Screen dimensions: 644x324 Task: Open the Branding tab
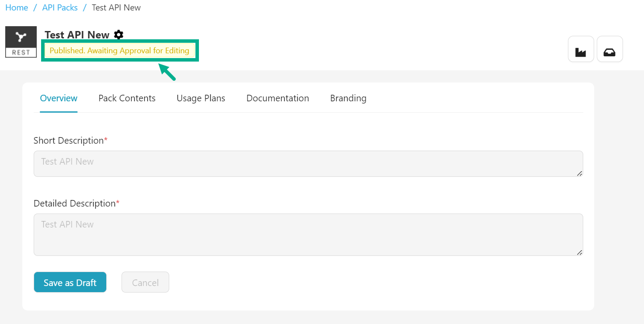[348, 98]
